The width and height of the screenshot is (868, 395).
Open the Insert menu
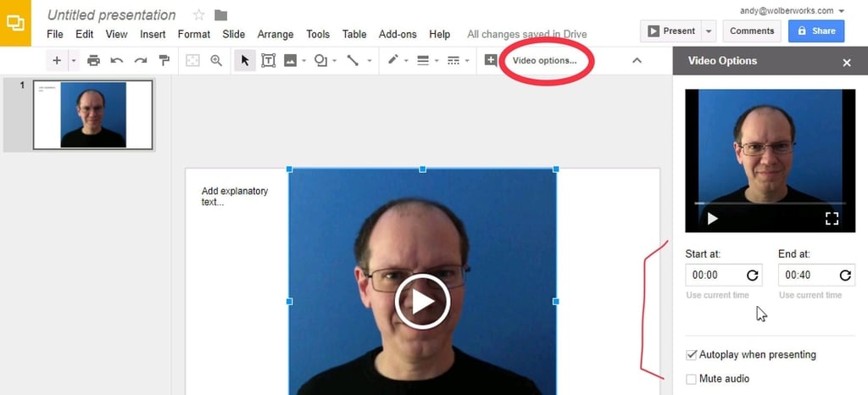tap(153, 34)
